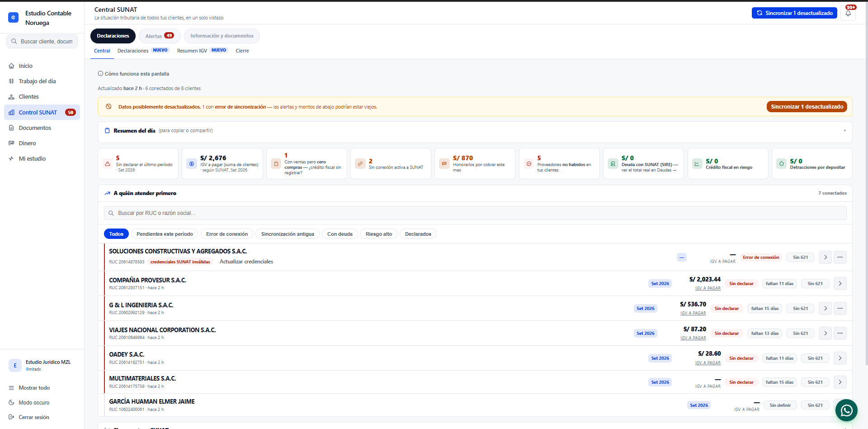Click orange Sincronizar 1 desactualizado banner button
This screenshot has height=429, width=868.
[x=807, y=107]
